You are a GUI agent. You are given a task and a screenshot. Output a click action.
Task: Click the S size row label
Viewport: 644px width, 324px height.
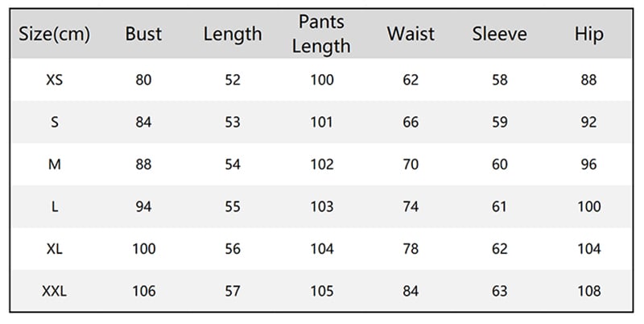click(54, 123)
